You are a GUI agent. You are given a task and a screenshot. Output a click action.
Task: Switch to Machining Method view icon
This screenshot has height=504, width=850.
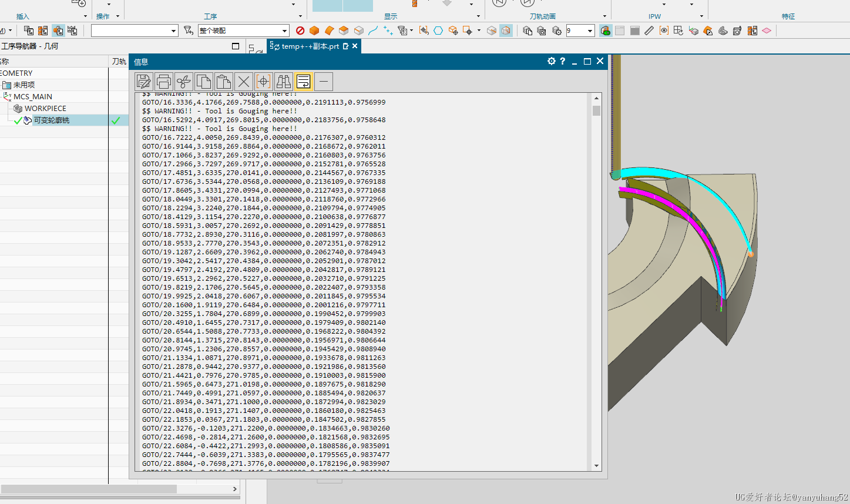72,31
